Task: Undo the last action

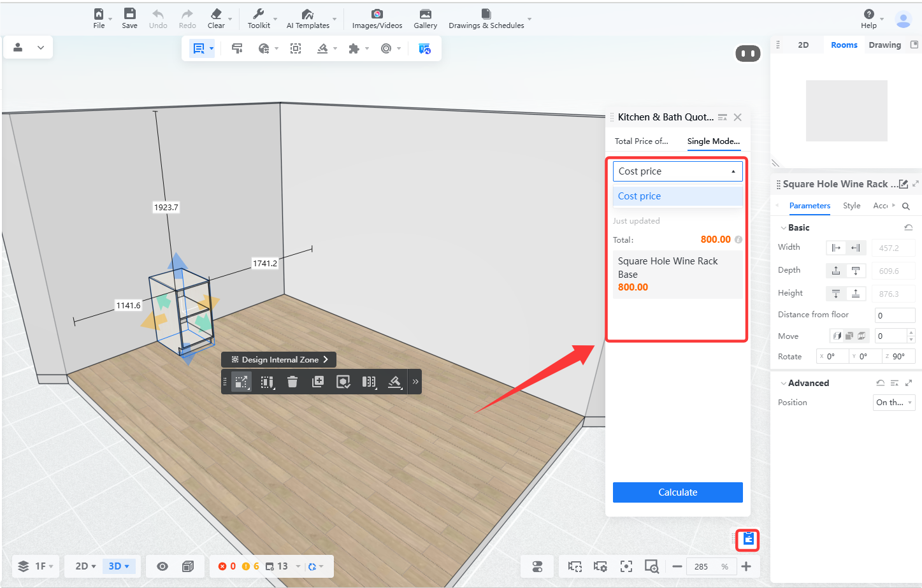Action: [x=158, y=18]
